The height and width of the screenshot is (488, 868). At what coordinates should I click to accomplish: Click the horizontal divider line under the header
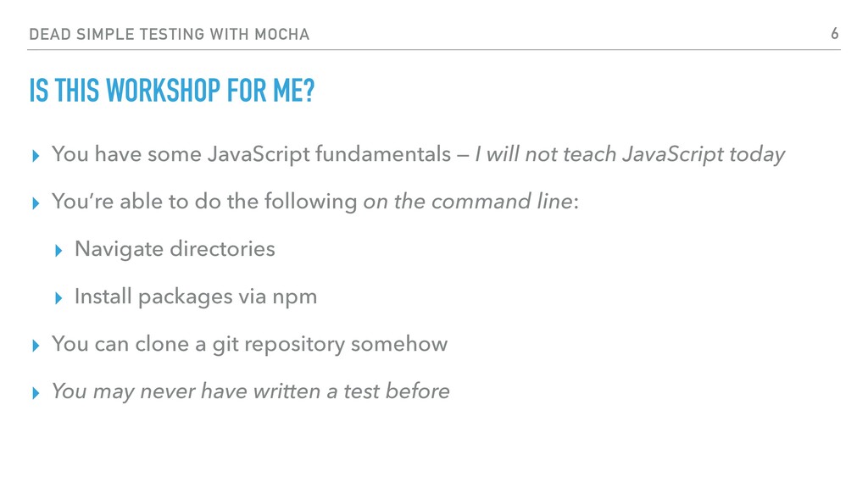click(x=434, y=50)
